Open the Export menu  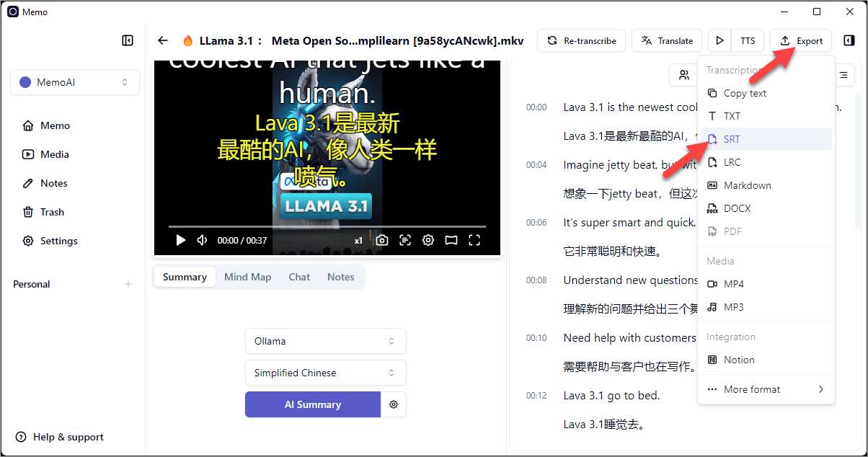tap(801, 40)
